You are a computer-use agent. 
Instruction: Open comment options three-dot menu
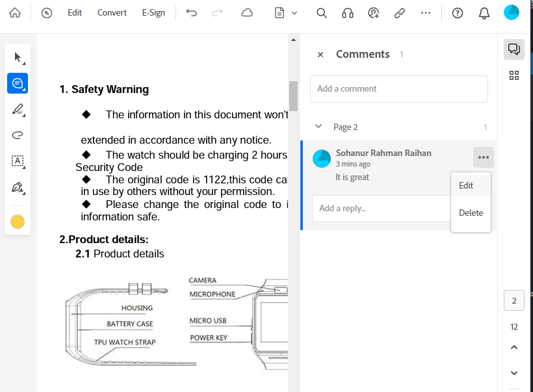[x=483, y=157]
